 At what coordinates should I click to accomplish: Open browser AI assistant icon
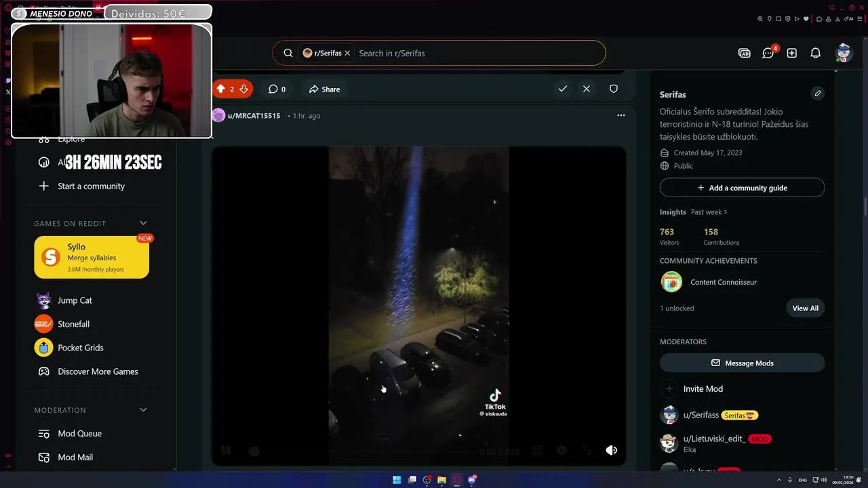[x=848, y=19]
